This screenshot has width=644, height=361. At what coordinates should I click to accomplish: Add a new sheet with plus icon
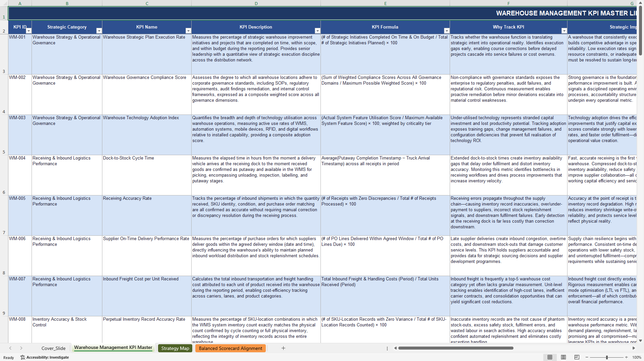[x=283, y=348]
